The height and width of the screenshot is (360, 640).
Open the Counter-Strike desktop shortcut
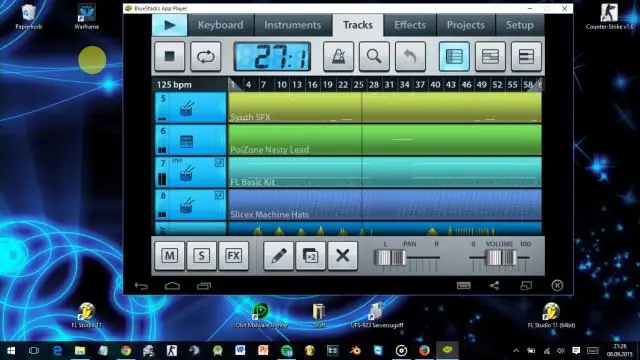click(x=610, y=17)
